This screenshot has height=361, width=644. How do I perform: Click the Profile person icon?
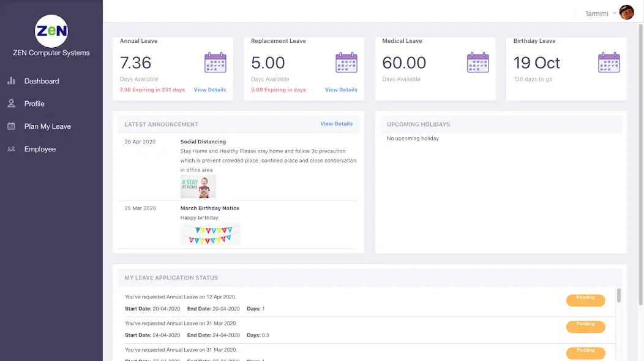coord(11,104)
